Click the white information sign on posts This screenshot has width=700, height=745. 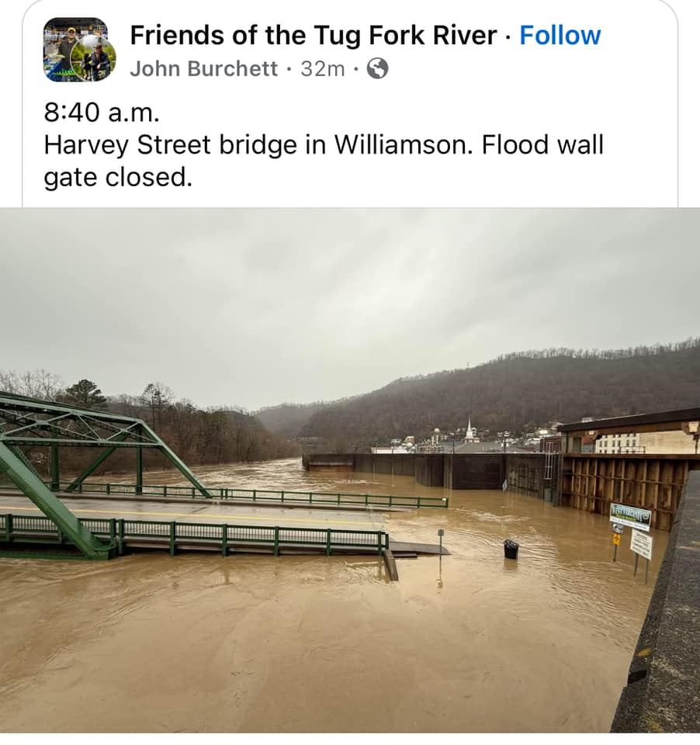[x=641, y=545]
